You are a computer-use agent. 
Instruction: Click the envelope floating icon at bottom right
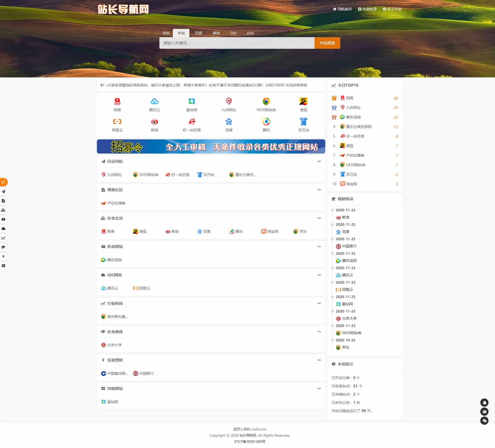coord(484,412)
